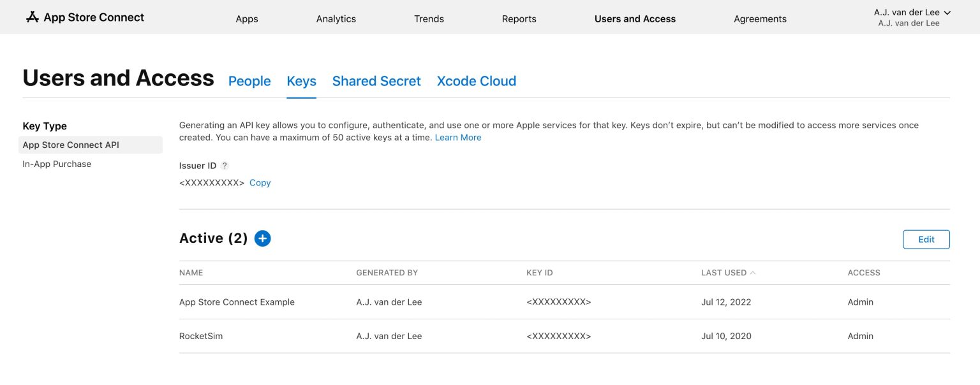This screenshot has width=980, height=385.
Task: Copy the Issuer ID
Action: coord(260,183)
